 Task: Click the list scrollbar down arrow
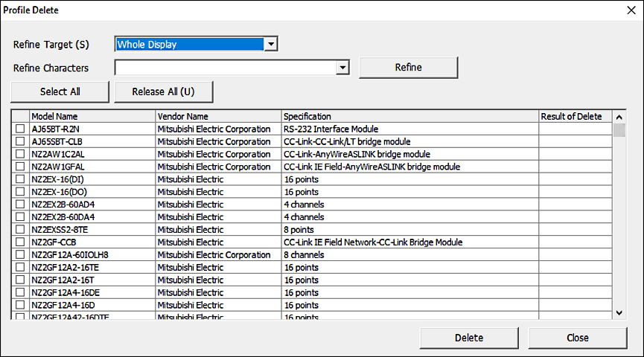[x=619, y=313]
